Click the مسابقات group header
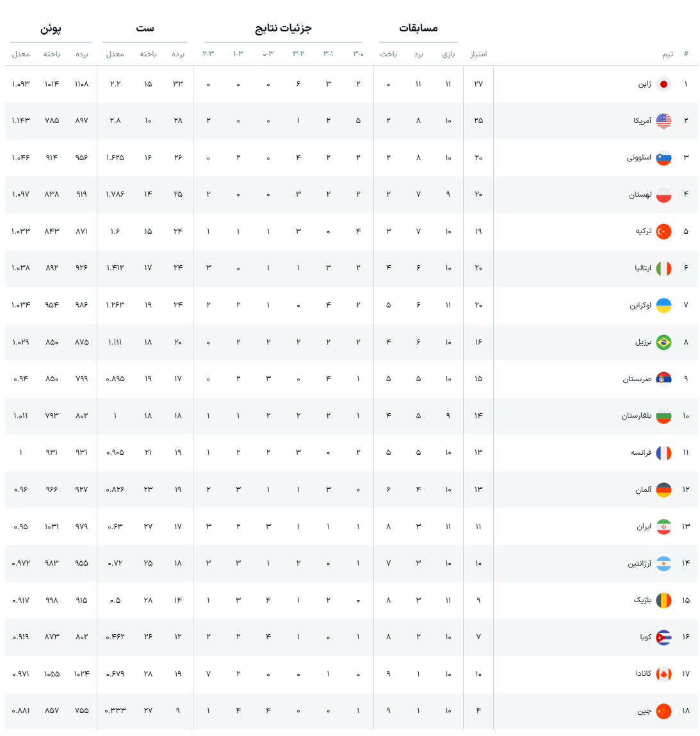This screenshot has width=700, height=736. (x=418, y=28)
